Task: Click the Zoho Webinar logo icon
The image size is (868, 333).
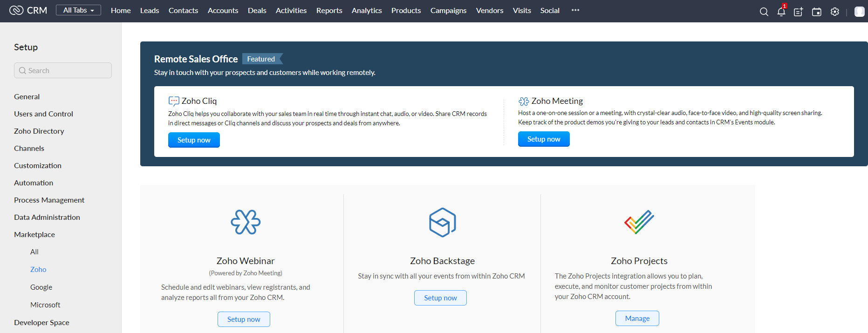Action: pyautogui.click(x=246, y=222)
